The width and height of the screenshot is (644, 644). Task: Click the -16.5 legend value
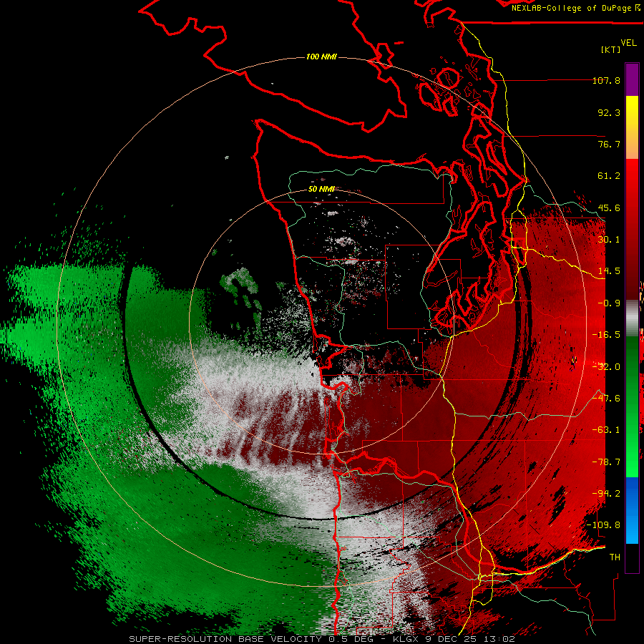tap(606, 335)
